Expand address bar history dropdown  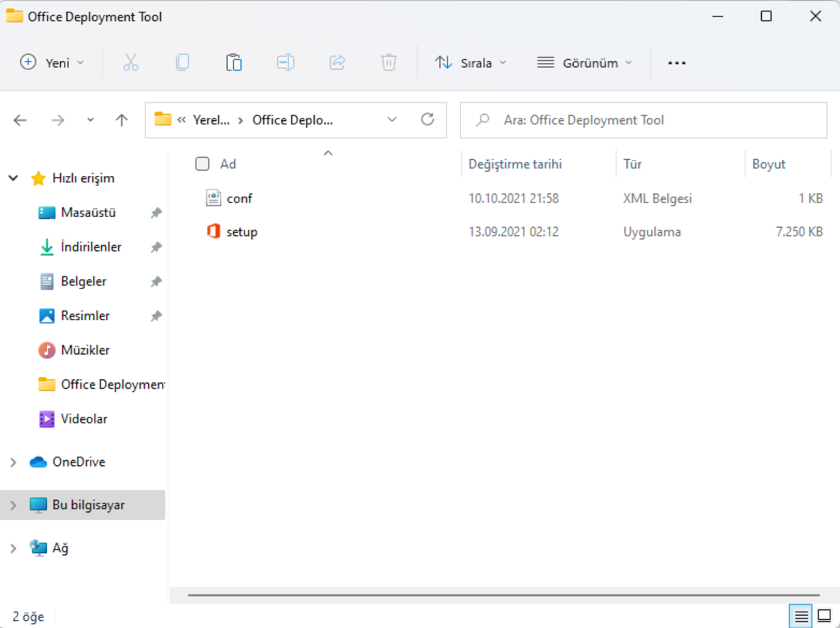tap(392, 120)
